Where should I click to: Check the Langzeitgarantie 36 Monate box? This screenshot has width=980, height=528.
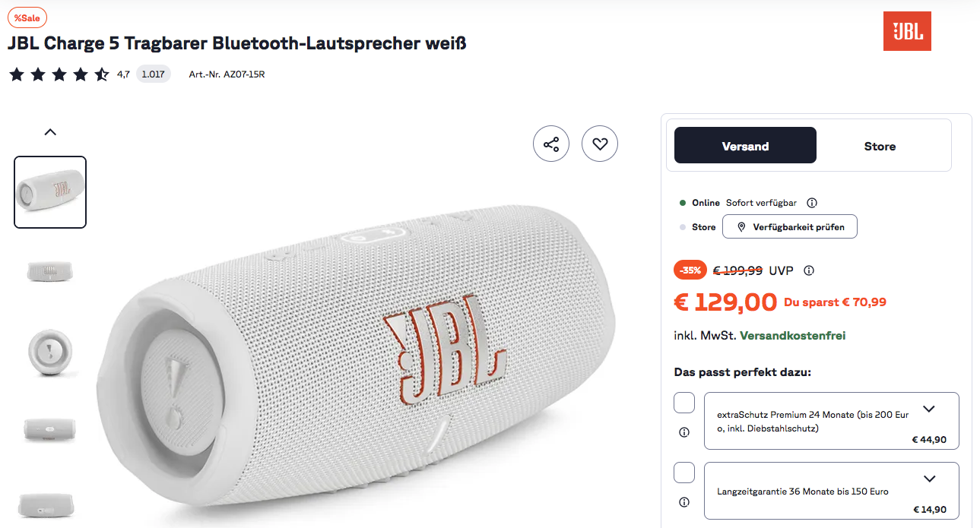(684, 473)
